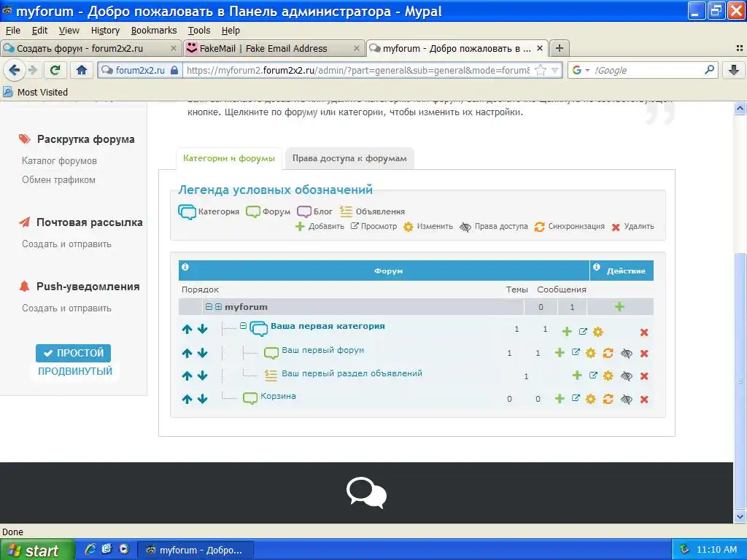Reload the current page
The height and width of the screenshot is (560, 747).
coord(55,71)
